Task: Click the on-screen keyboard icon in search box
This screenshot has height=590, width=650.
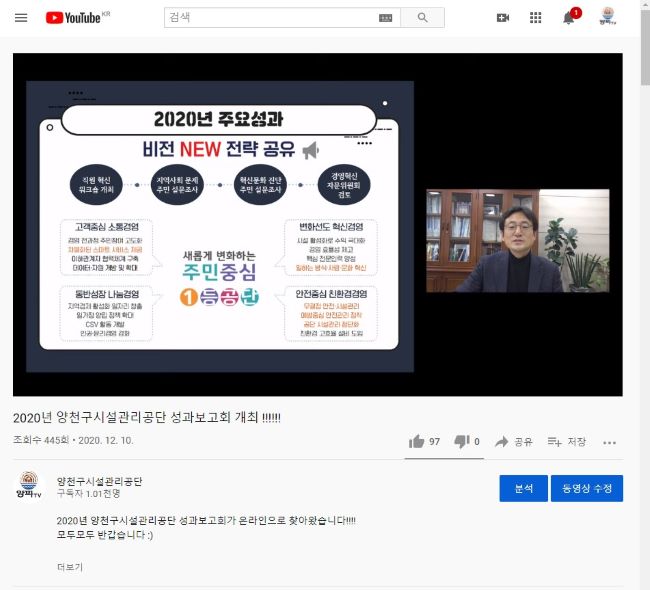Action: pyautogui.click(x=386, y=18)
